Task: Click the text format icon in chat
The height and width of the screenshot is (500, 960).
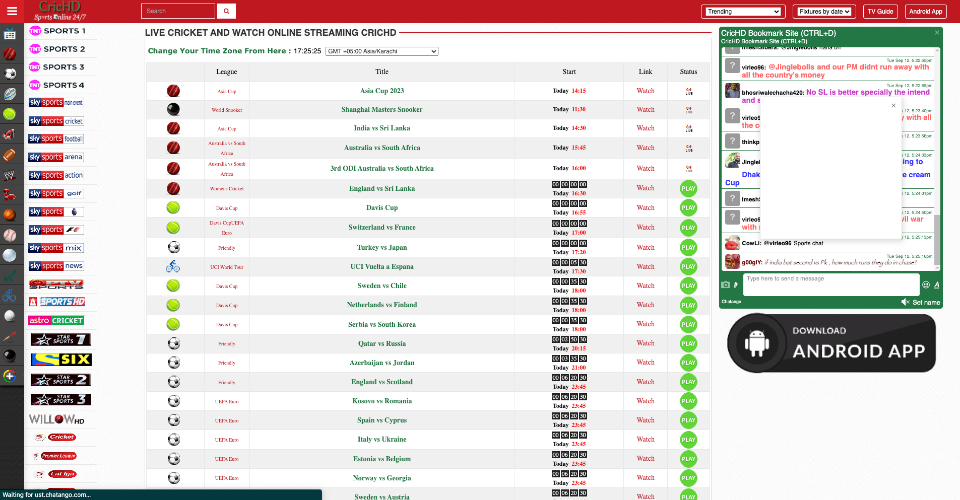Action: coord(937,285)
